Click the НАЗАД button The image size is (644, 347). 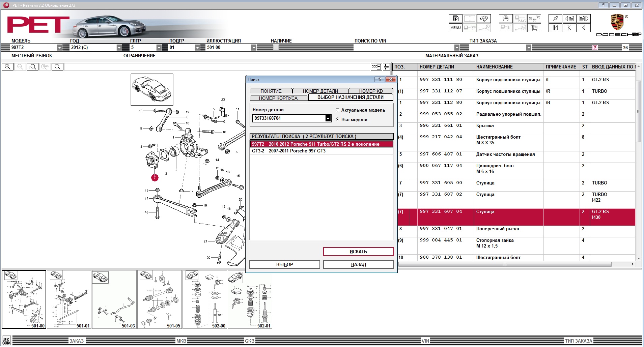click(358, 264)
